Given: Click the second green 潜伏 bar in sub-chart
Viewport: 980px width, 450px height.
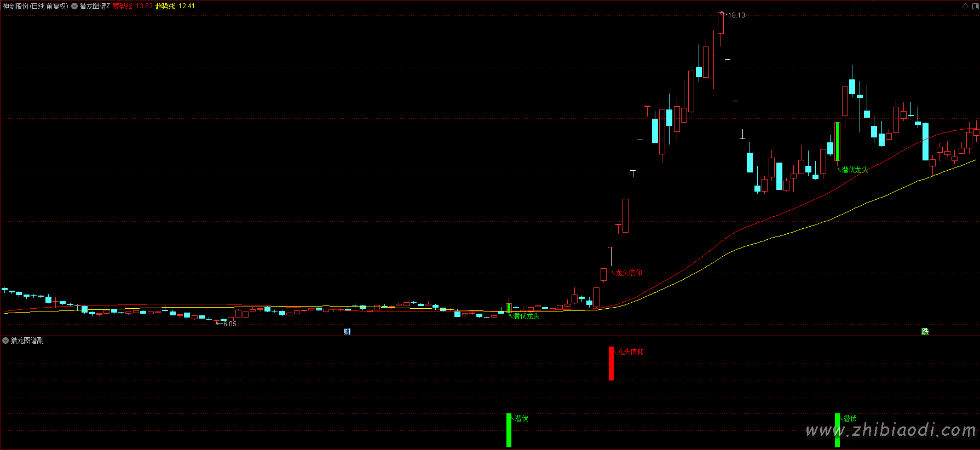Looking at the screenshot, I should tap(837, 430).
